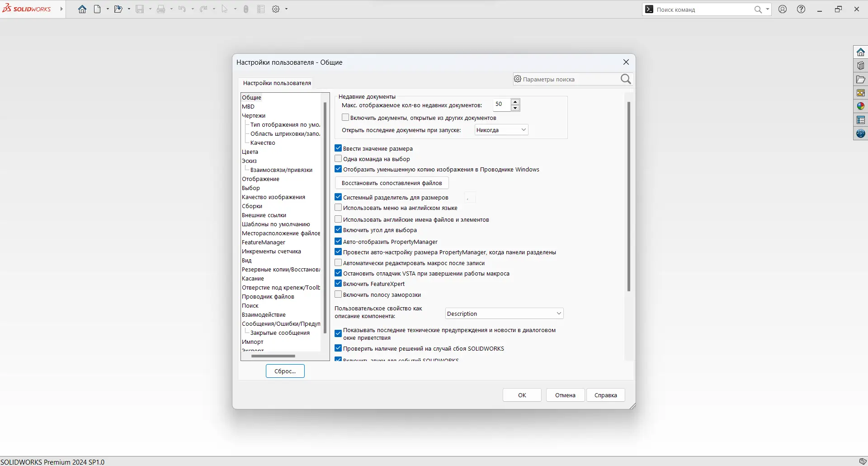The width and height of the screenshot is (868, 466).
Task: Enable 'Одна команда на выбор' checkbox
Action: [338, 159]
